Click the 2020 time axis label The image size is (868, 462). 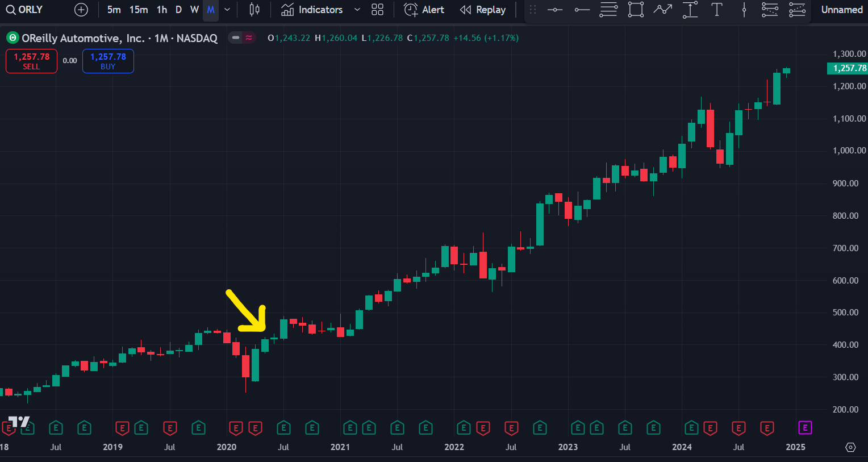[227, 447]
